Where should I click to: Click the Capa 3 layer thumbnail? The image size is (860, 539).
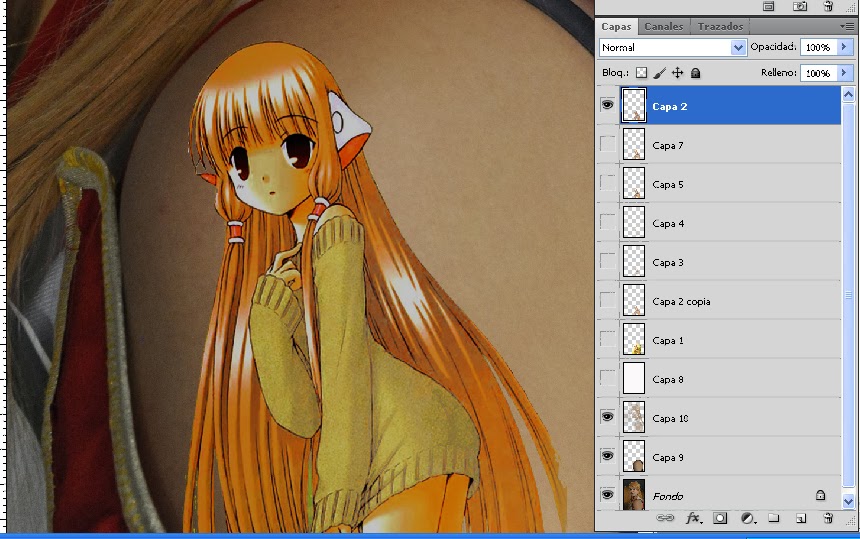633,261
